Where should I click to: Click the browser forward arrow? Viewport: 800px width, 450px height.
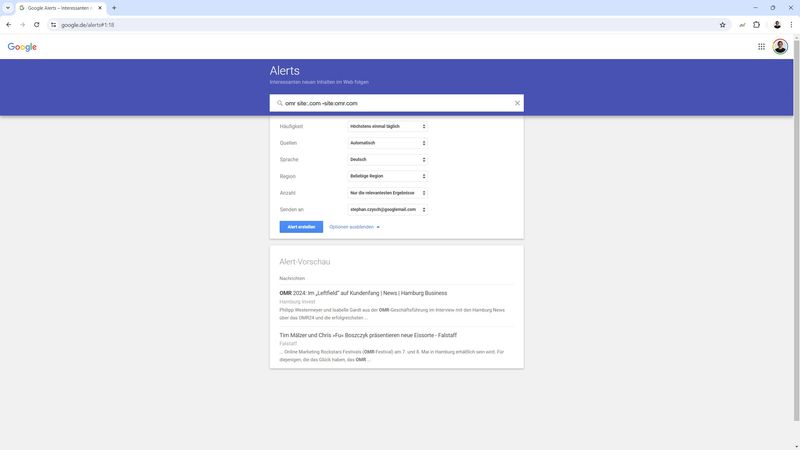tap(22, 24)
